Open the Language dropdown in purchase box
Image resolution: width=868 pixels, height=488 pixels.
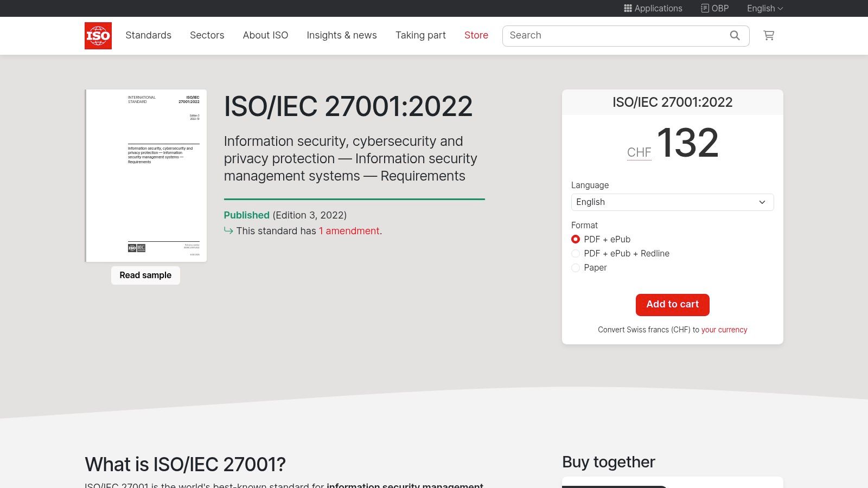coord(673,202)
